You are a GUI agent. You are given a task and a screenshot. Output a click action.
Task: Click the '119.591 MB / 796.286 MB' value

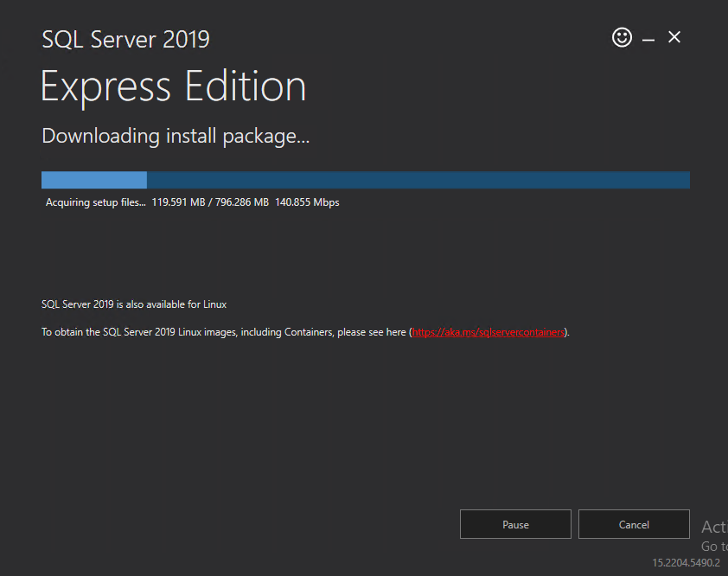point(210,202)
